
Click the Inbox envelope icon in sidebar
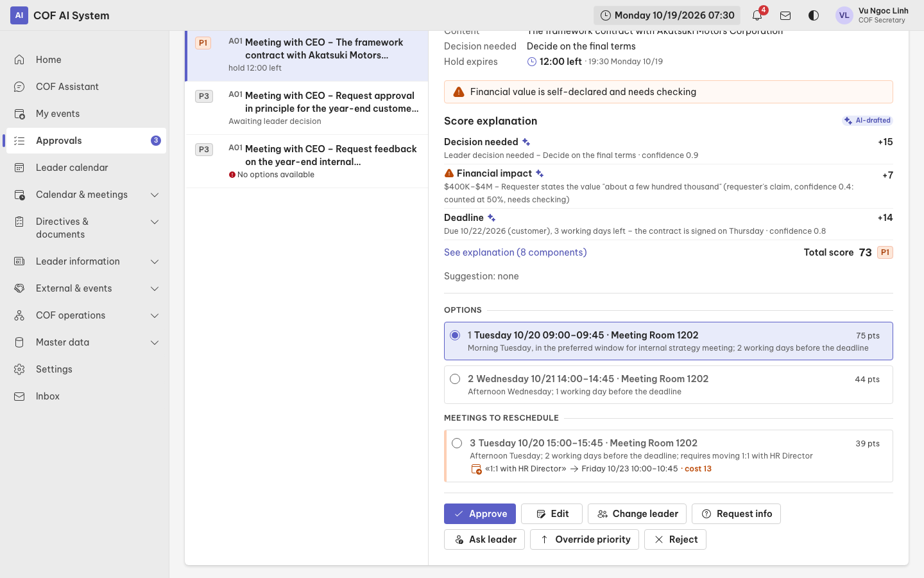pyautogui.click(x=19, y=396)
